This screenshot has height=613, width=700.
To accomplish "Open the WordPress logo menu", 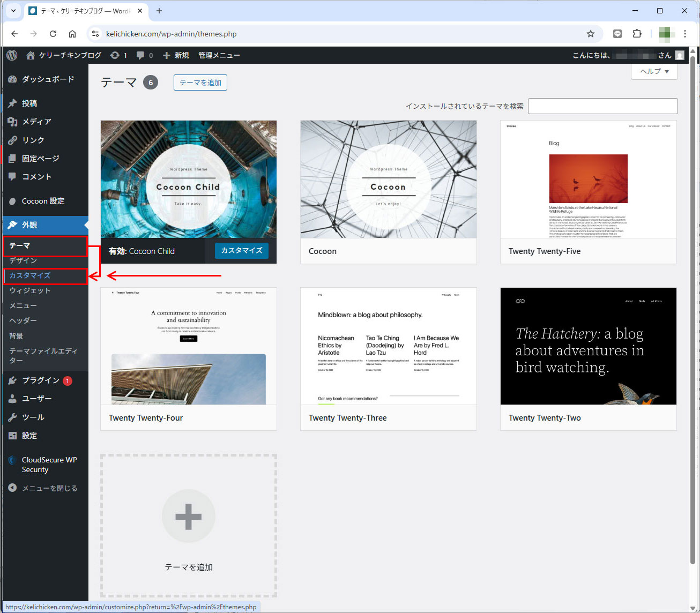I will click(x=12, y=55).
